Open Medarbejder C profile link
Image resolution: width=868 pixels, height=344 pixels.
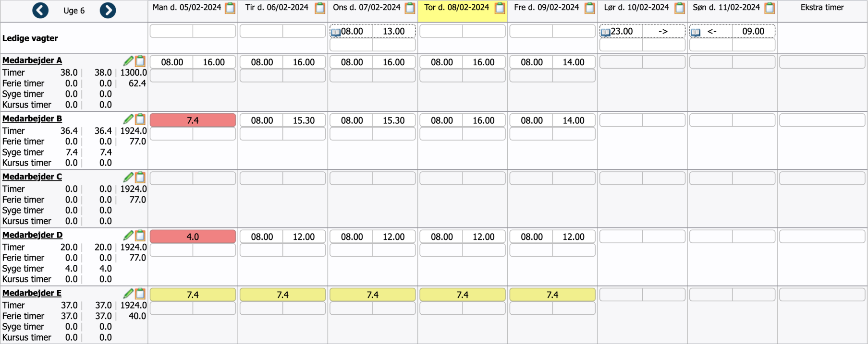tap(32, 177)
